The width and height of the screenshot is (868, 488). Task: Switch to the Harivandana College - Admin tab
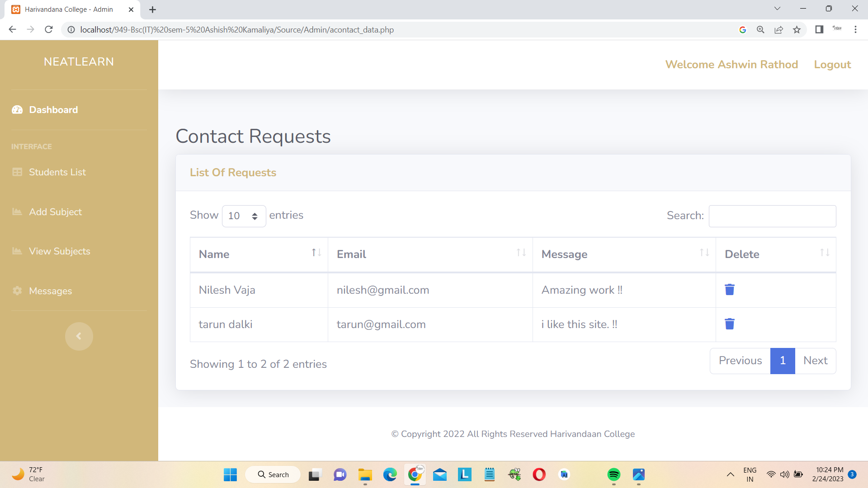68,9
